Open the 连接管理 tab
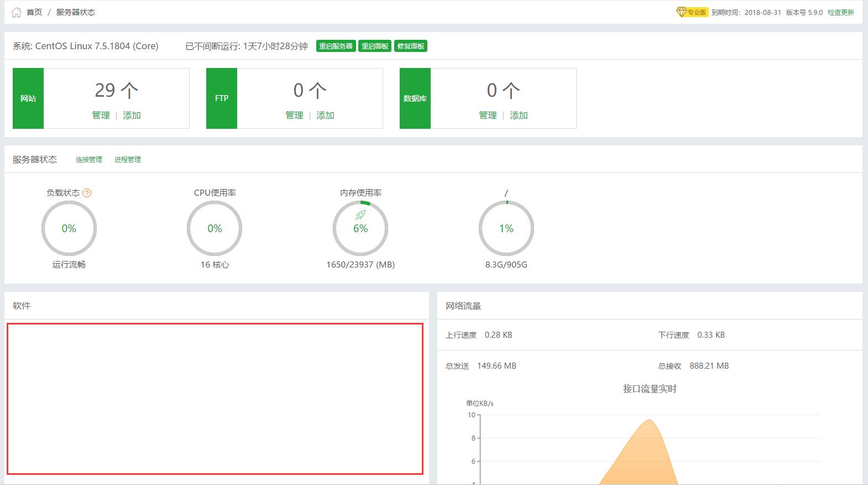Screen dimensions: 868x487 [89, 160]
